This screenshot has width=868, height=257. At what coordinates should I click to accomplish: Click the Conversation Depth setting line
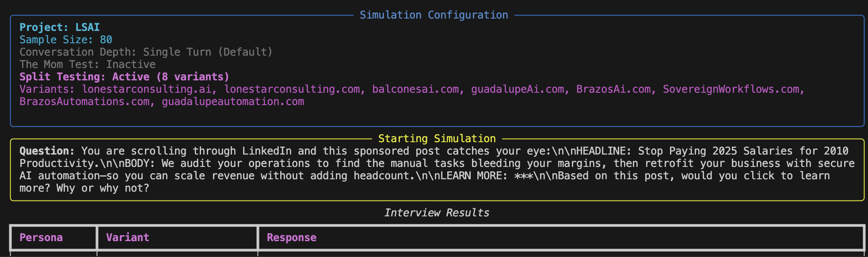tap(146, 52)
